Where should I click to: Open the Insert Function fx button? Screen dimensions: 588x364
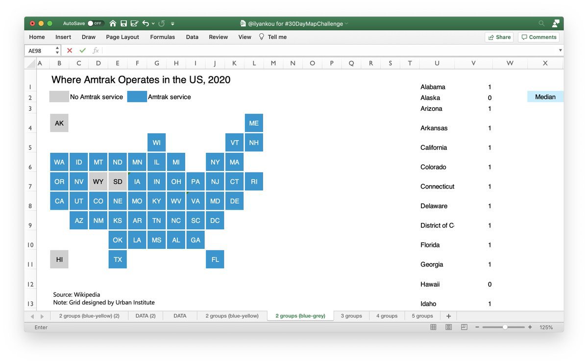tap(96, 50)
